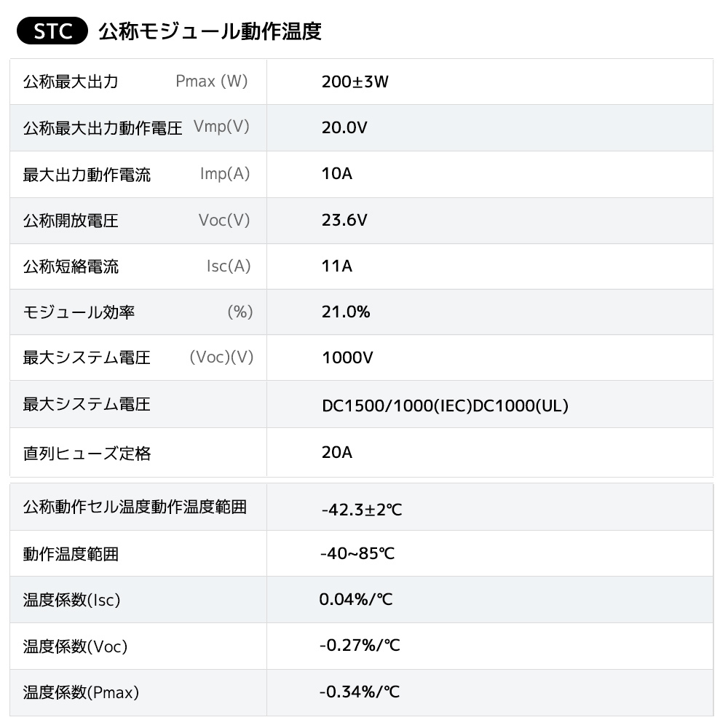Screen dimensions: 728x728
Task: Click the -40~85℃ temperature range value
Action: (357, 554)
